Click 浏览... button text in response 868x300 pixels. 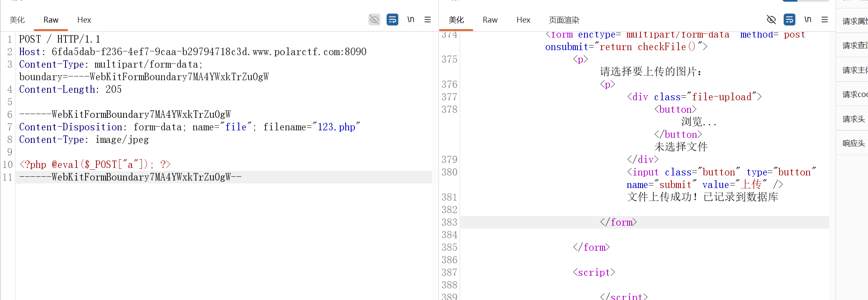(699, 122)
